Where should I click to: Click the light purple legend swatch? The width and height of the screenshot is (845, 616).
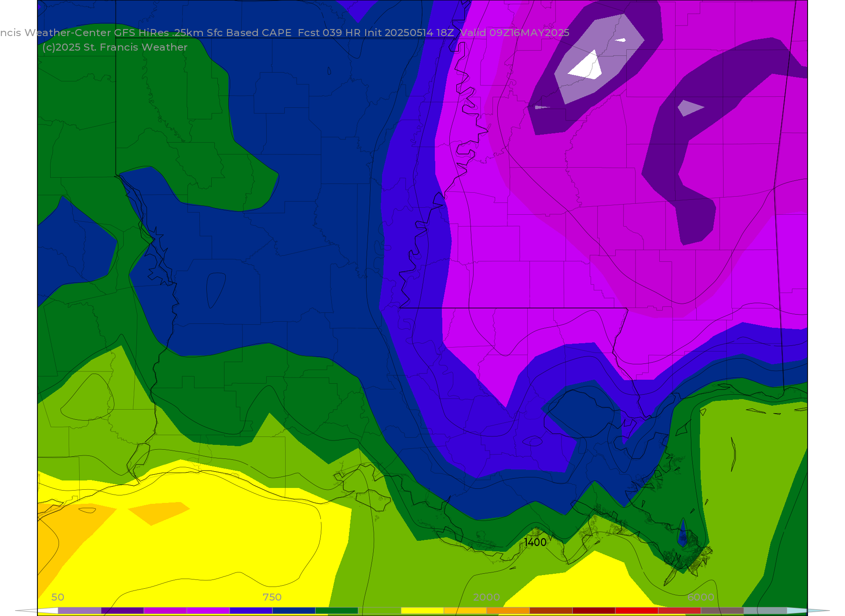(x=80, y=610)
